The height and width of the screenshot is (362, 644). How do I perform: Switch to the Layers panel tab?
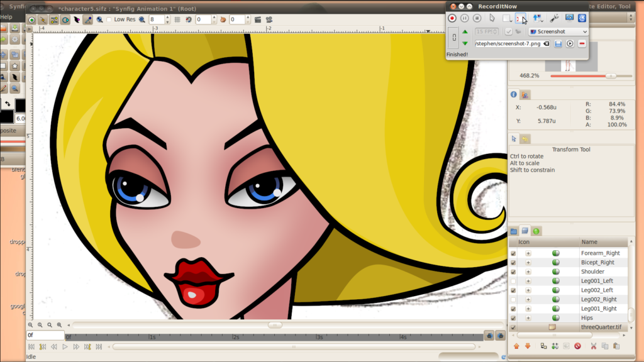[x=525, y=231]
